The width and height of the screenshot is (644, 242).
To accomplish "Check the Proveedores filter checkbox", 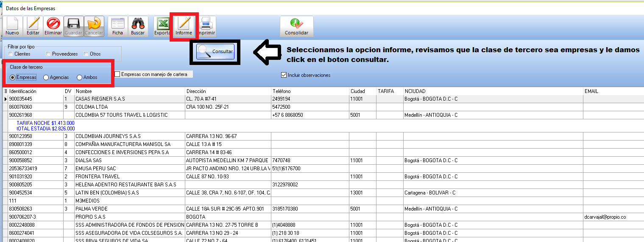I will 48,54.
